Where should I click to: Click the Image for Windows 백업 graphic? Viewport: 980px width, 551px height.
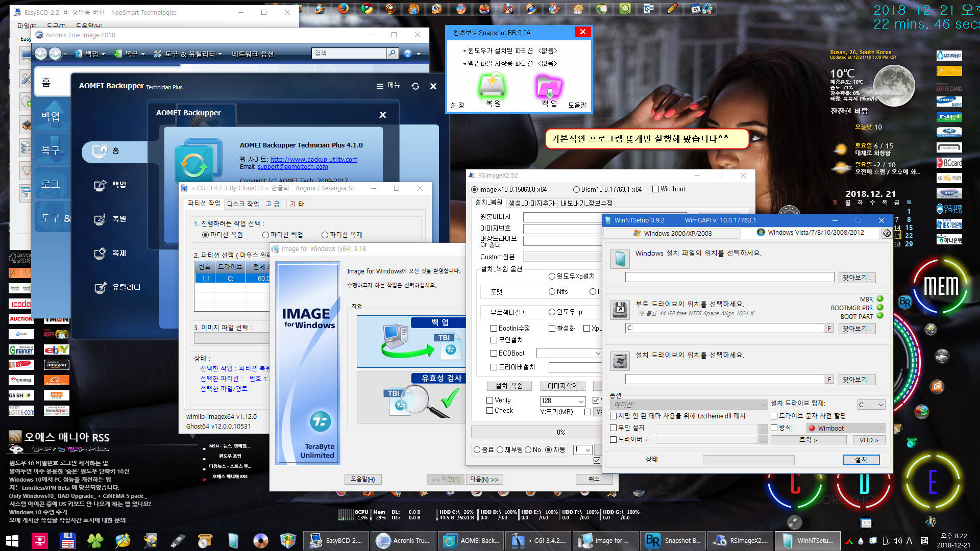click(411, 342)
